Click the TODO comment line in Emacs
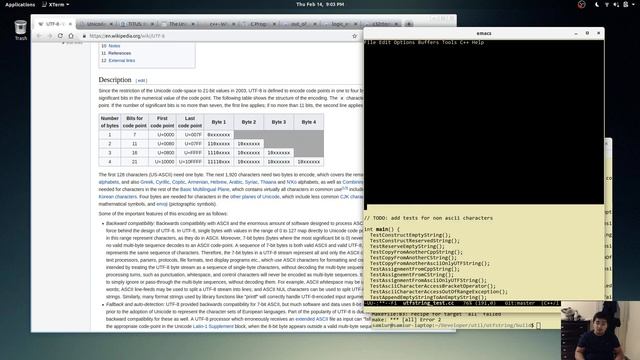Viewport: 640px width, 360px height. coord(428,218)
